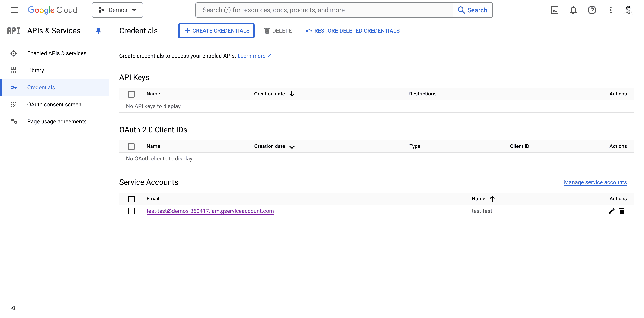Click Restore Deleted Credentials button

352,31
